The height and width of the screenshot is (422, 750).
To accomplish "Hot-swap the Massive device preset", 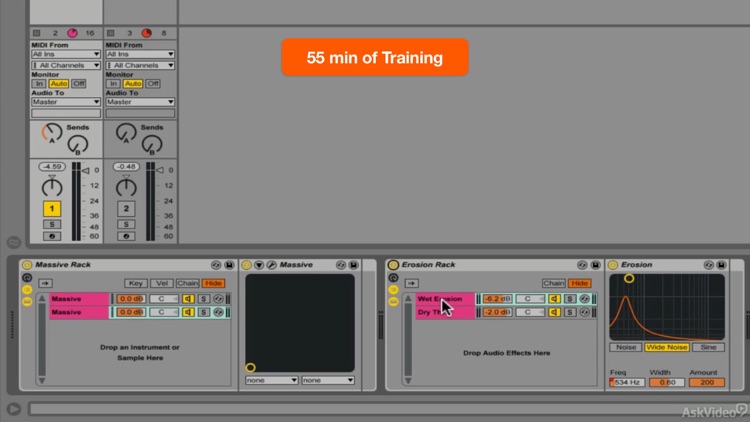I will tap(341, 265).
